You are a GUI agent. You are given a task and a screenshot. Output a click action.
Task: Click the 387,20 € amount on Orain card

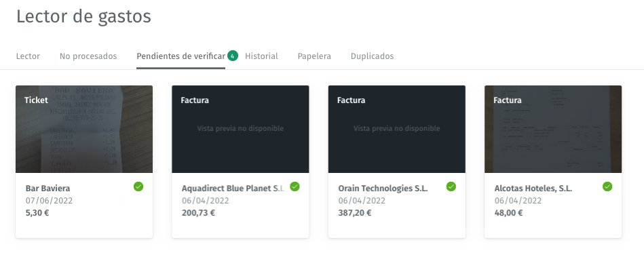tap(354, 213)
